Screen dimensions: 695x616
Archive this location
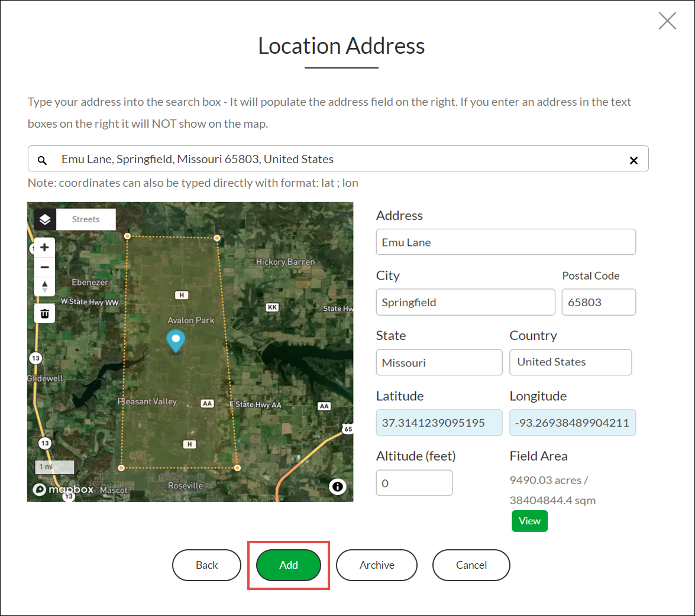[377, 565]
